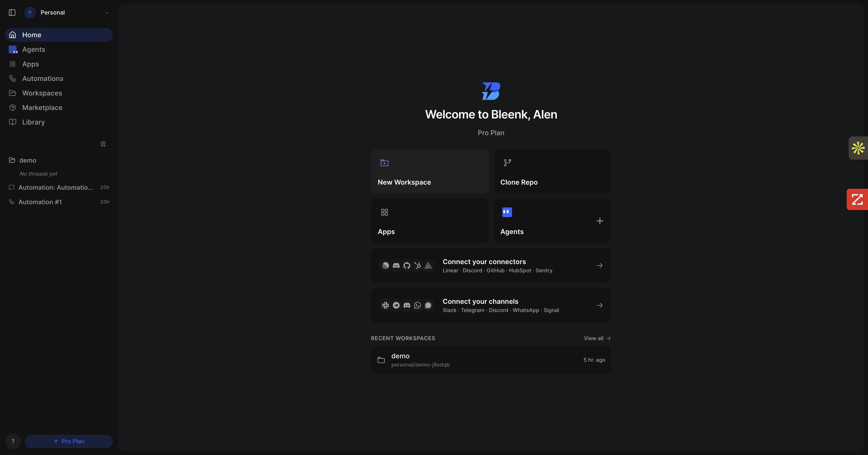The width and height of the screenshot is (868, 455).
Task: Go to Home in the sidebar
Action: click(x=59, y=35)
